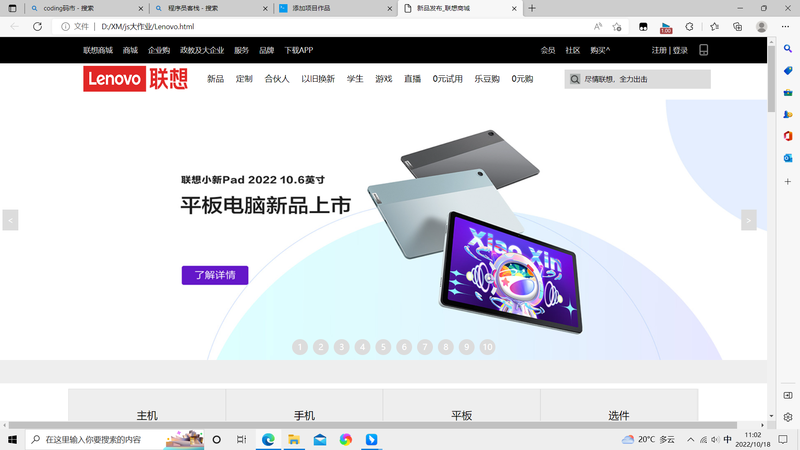This screenshot has width=800, height=450.
Task: Open 以旧换新 in the main navigation
Action: point(318,79)
